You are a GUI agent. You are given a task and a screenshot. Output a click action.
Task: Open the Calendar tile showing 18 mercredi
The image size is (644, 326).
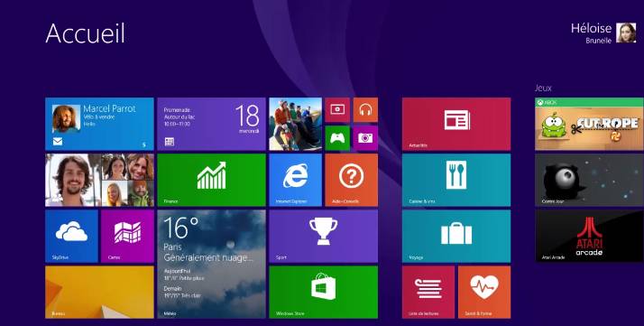coord(212,124)
